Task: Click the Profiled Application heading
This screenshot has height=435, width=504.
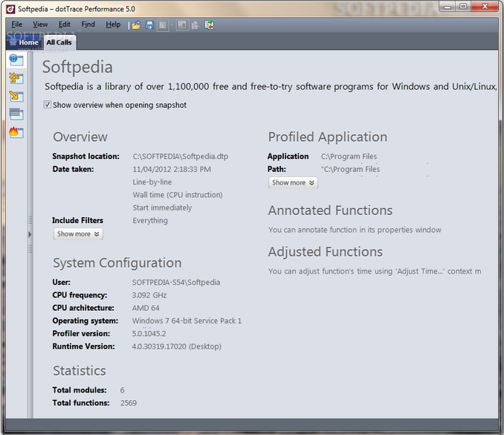Action: tap(328, 137)
